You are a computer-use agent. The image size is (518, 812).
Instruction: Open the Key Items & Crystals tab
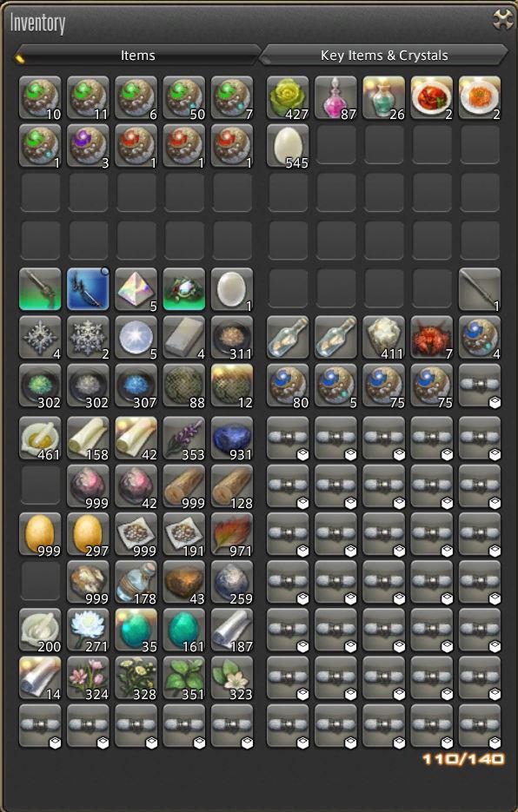point(383,56)
